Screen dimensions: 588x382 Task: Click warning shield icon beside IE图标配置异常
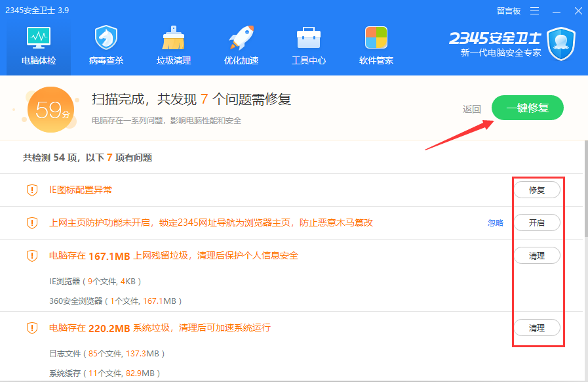click(x=32, y=190)
